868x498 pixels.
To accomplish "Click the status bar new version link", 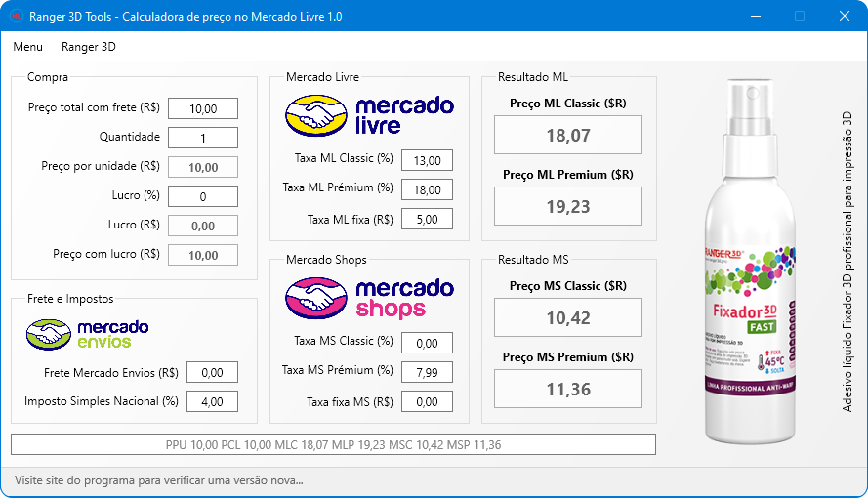I will pos(158,480).
